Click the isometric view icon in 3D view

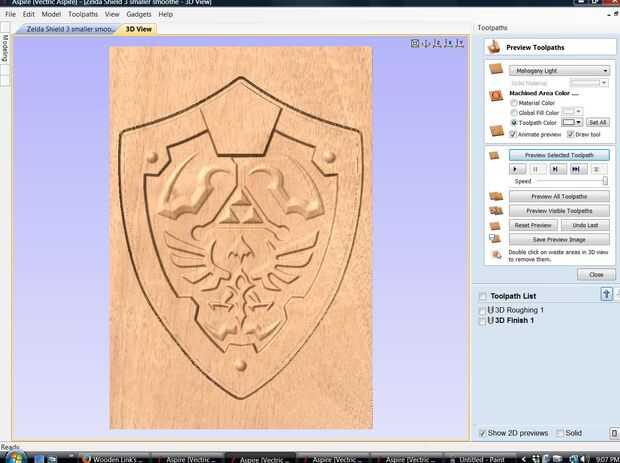(414, 43)
